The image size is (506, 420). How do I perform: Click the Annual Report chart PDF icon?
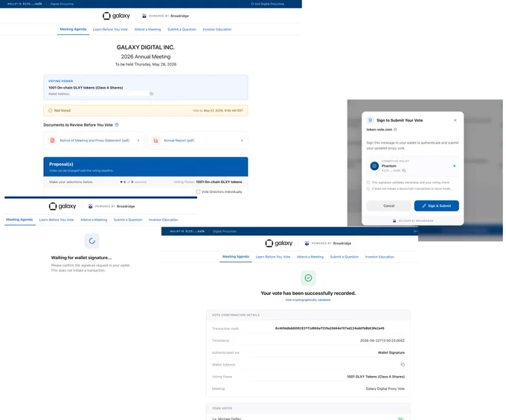[x=156, y=141]
